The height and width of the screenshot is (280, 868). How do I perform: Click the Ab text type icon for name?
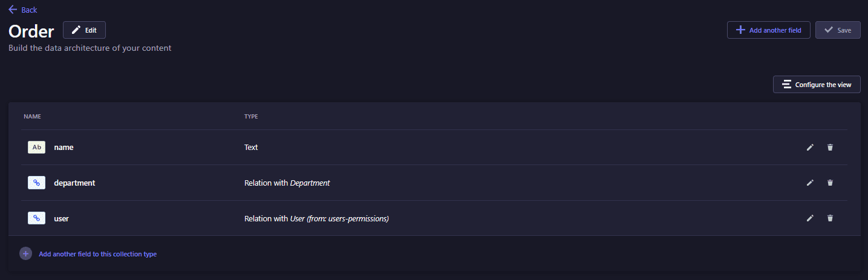36,147
